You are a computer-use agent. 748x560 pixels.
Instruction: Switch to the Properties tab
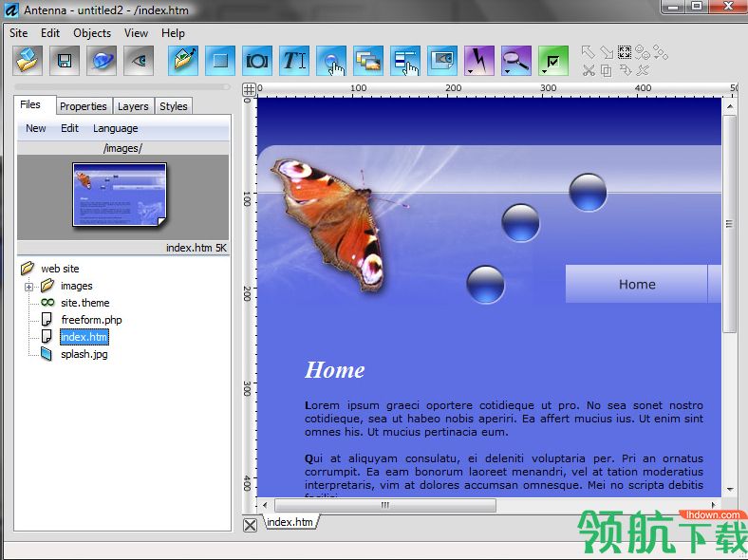[84, 106]
